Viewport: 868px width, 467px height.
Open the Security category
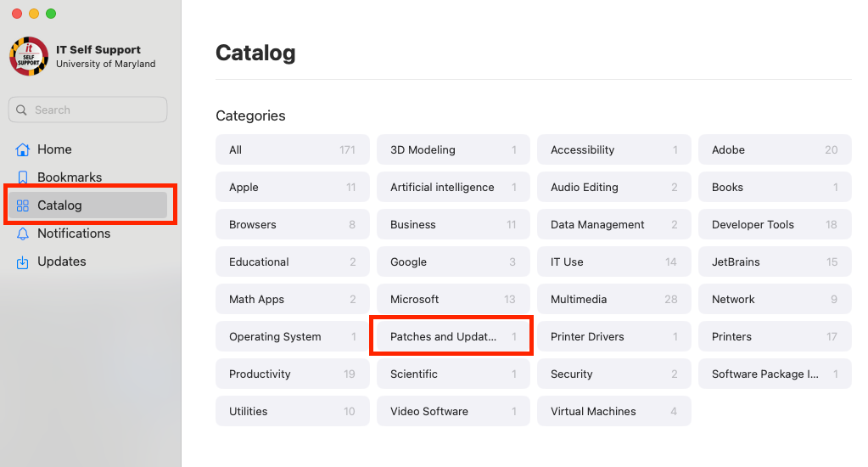613,374
